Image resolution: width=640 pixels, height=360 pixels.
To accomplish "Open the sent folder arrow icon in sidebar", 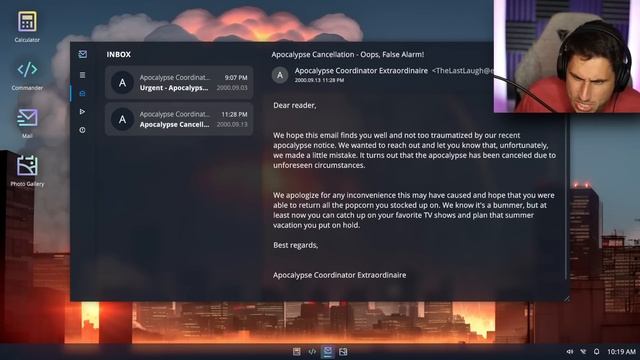I will point(82,111).
